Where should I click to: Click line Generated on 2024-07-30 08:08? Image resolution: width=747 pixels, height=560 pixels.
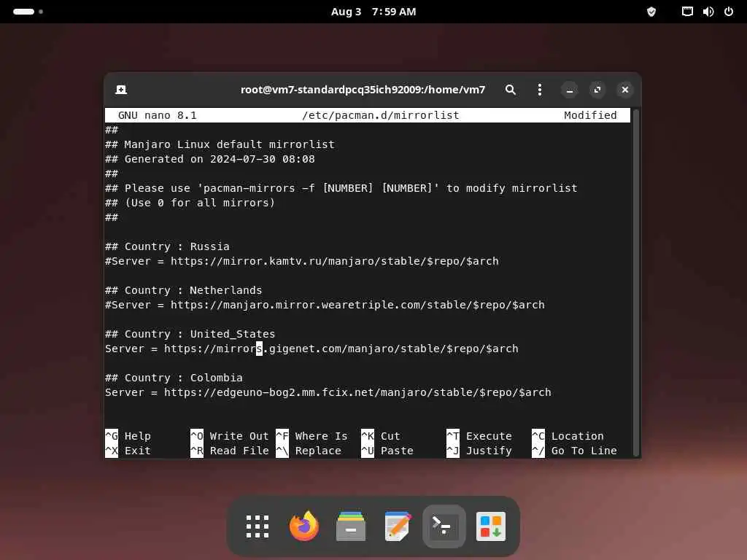pos(210,159)
